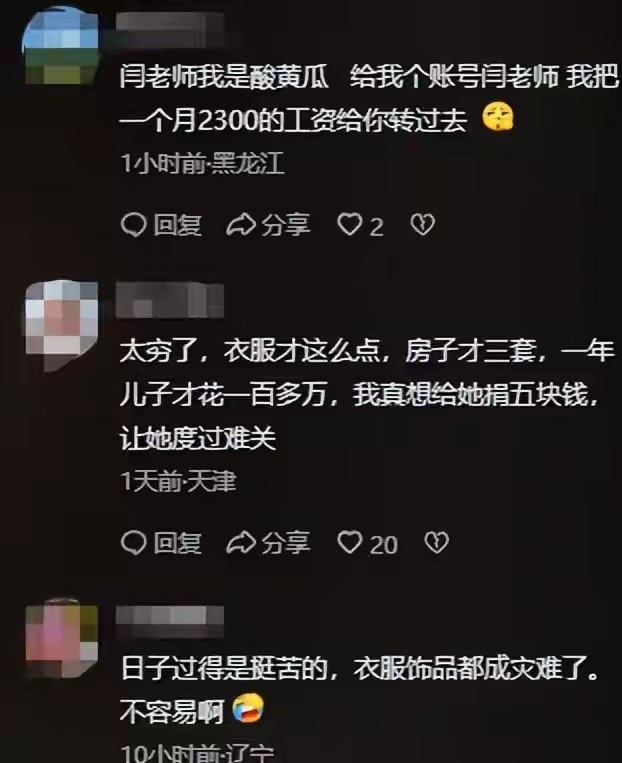This screenshot has height=763, width=622.
Task: Dislike the 黑龙江 comment with broken heart
Action: pos(422,225)
